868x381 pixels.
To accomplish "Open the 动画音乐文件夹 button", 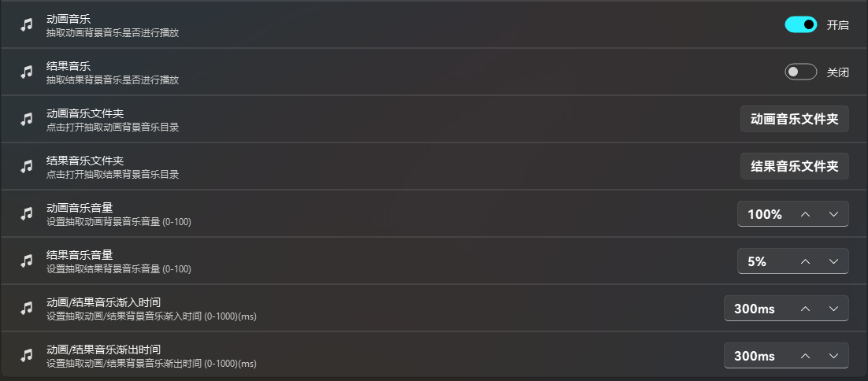I will click(795, 119).
